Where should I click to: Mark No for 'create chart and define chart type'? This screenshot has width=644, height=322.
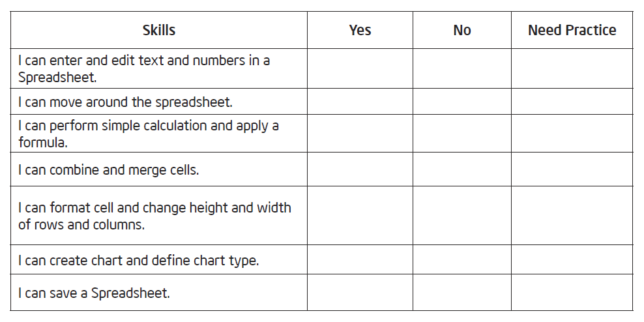pyautogui.click(x=461, y=260)
